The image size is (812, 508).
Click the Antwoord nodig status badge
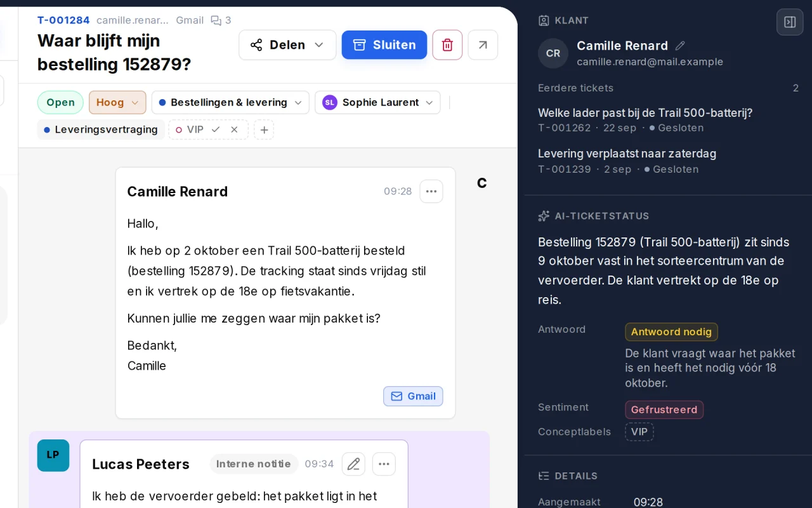pyautogui.click(x=671, y=332)
